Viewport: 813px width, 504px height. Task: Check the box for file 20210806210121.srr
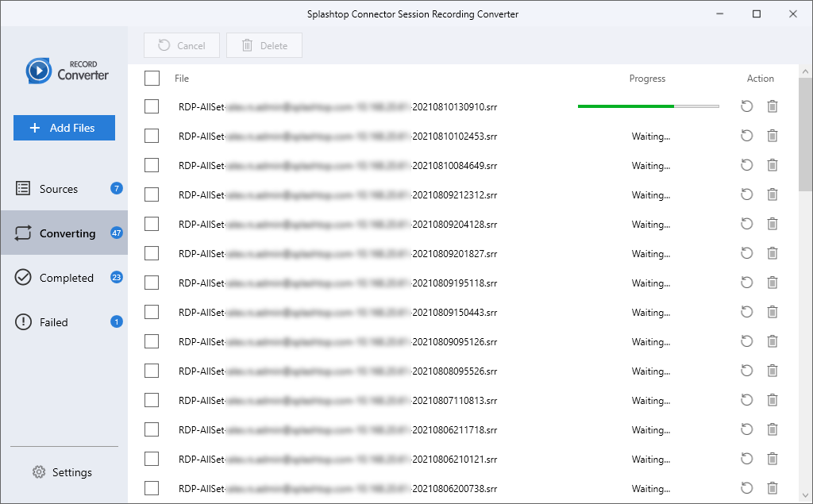coord(152,459)
